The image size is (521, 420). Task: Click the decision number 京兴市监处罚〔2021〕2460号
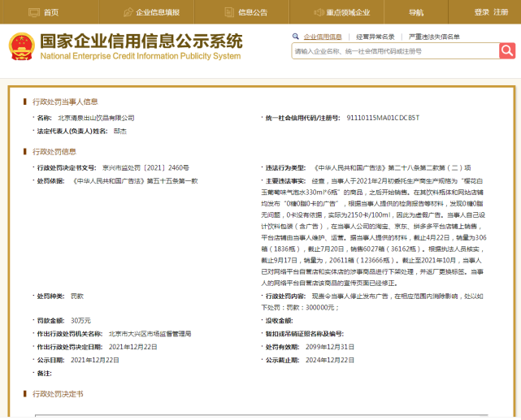click(145, 167)
